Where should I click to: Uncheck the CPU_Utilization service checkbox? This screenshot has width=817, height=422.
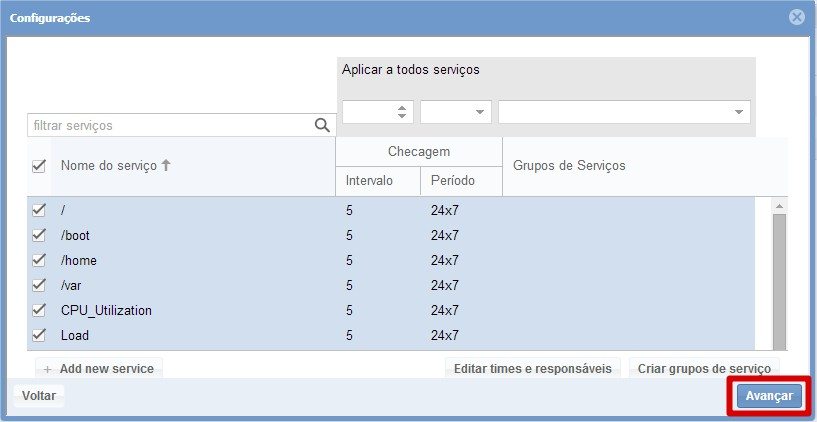(x=39, y=310)
